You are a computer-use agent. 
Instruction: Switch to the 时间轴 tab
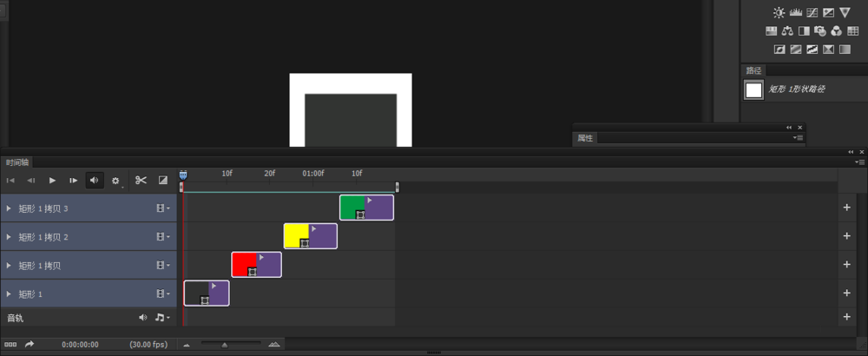coord(16,162)
